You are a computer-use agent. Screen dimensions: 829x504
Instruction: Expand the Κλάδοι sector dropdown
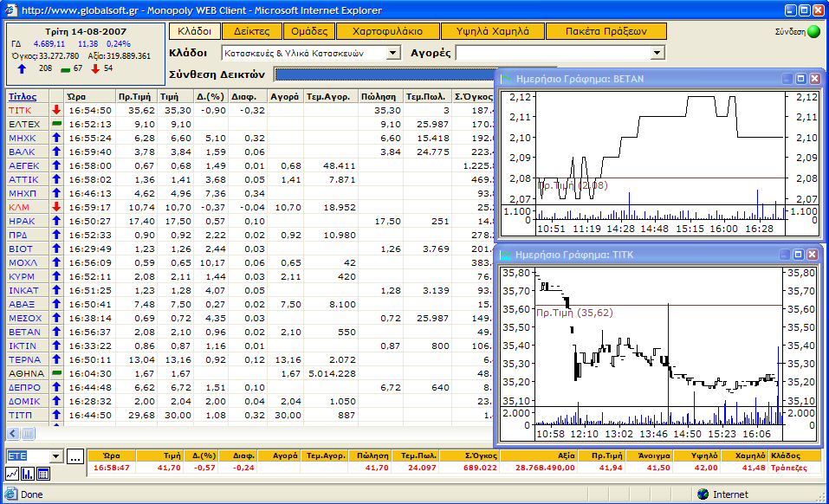point(392,53)
